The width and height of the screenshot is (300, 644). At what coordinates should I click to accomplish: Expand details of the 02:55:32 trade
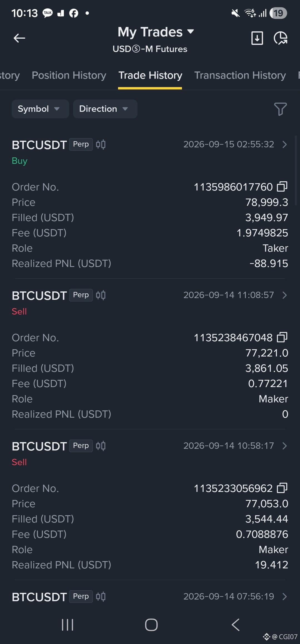click(x=284, y=144)
